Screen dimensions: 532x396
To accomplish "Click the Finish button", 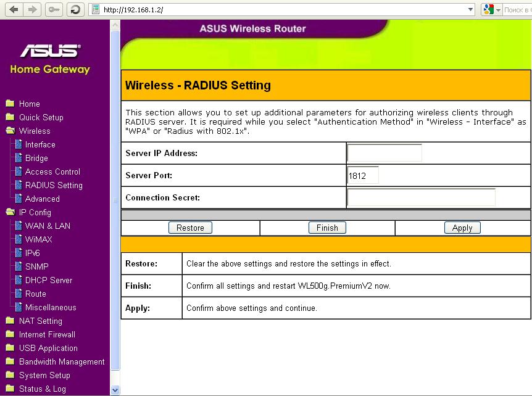I will click(327, 228).
